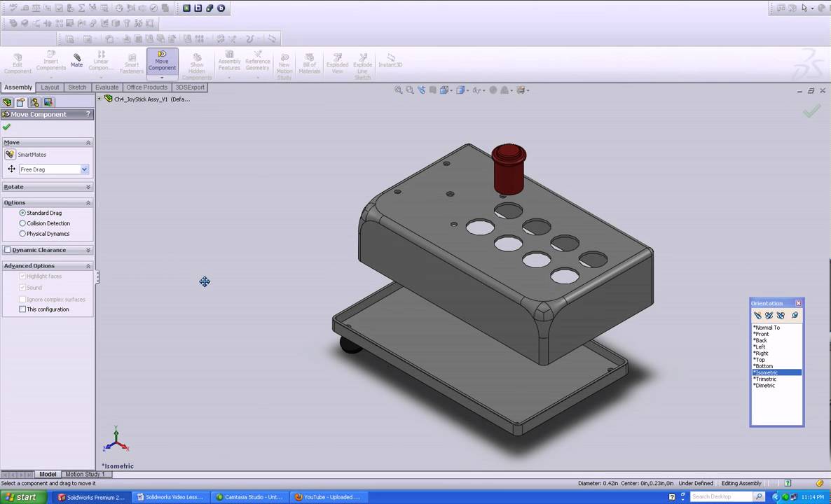Expand the Rotate section
This screenshot has height=504, width=831.
(x=88, y=186)
